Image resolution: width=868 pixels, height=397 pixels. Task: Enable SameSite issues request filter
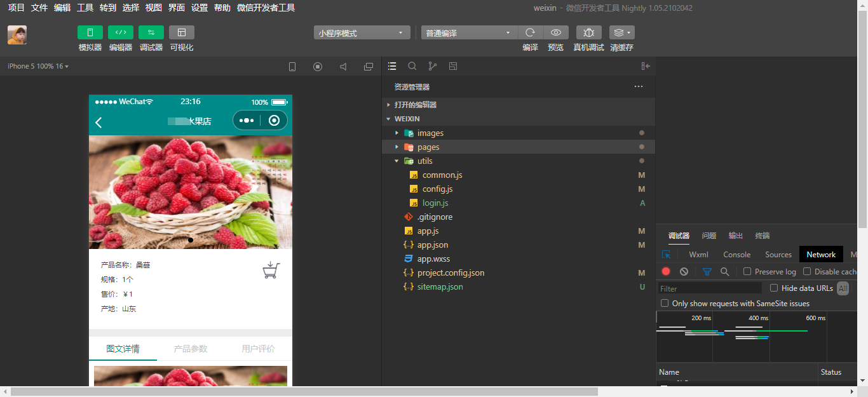point(665,304)
